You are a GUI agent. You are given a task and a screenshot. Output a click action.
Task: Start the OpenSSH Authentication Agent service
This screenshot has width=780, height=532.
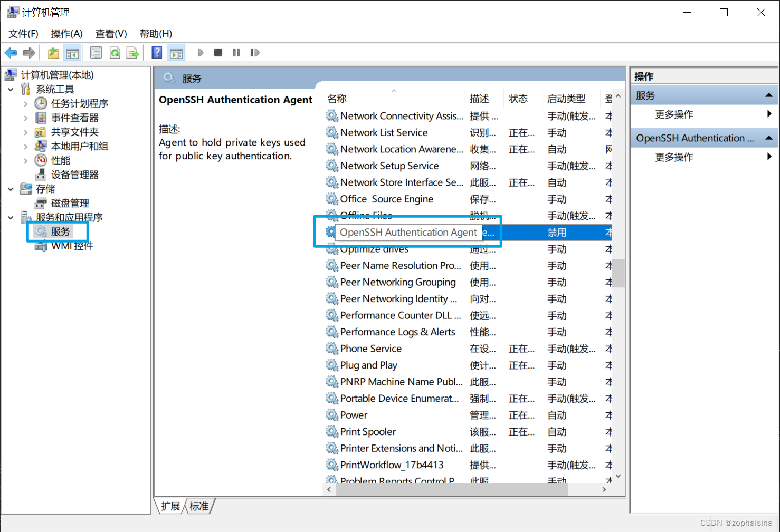pos(201,52)
